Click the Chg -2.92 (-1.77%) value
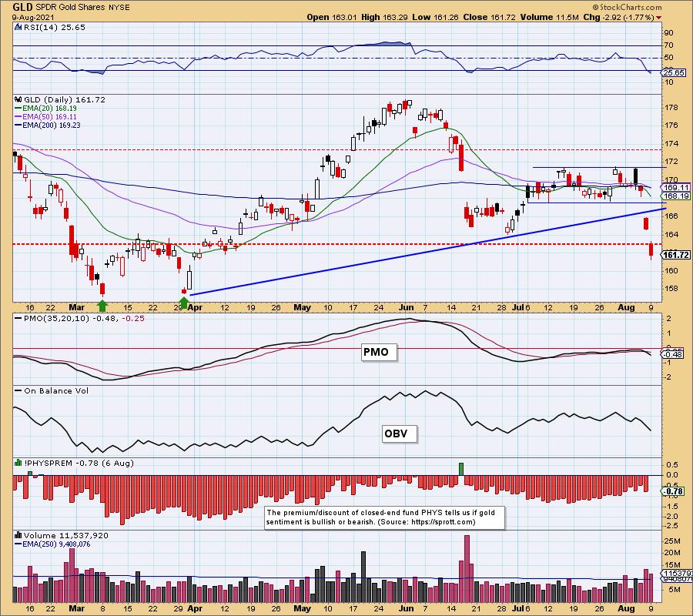Viewport: 693px width, 616px height. point(619,17)
